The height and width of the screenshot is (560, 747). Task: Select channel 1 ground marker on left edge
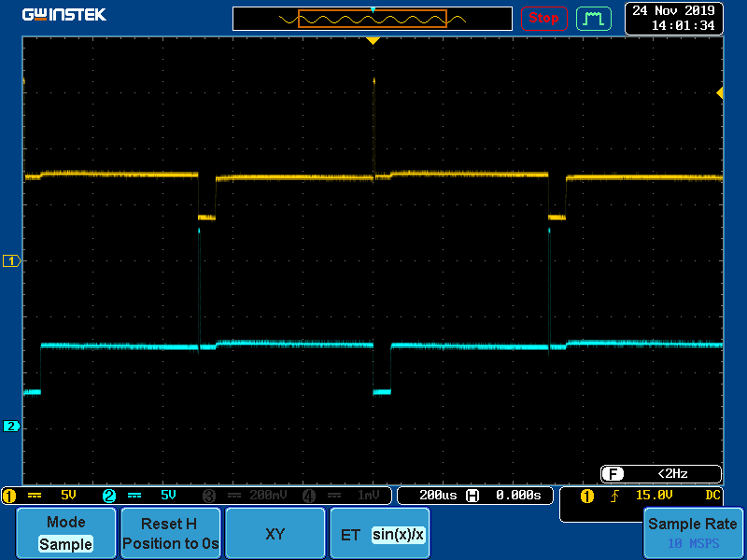click(12, 261)
